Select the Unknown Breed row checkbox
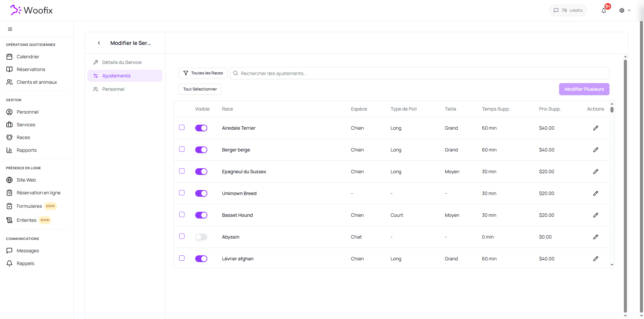Viewport: 644px width, 319px height. [x=182, y=193]
